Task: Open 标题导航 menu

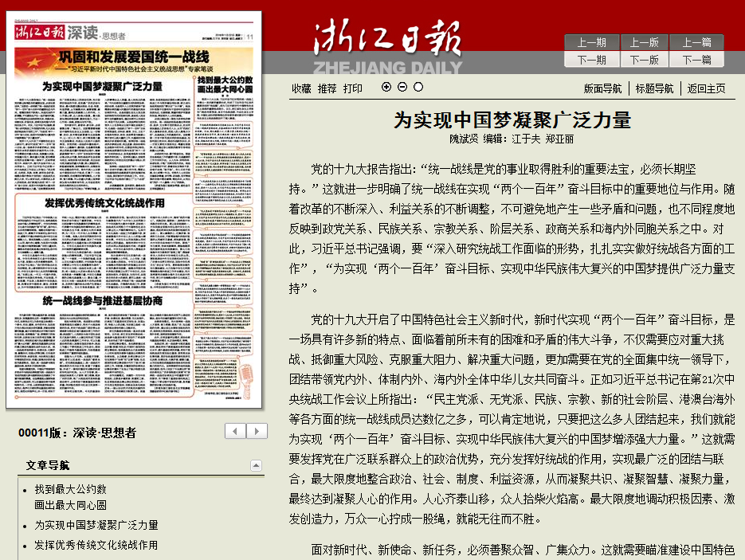Action: [654, 89]
